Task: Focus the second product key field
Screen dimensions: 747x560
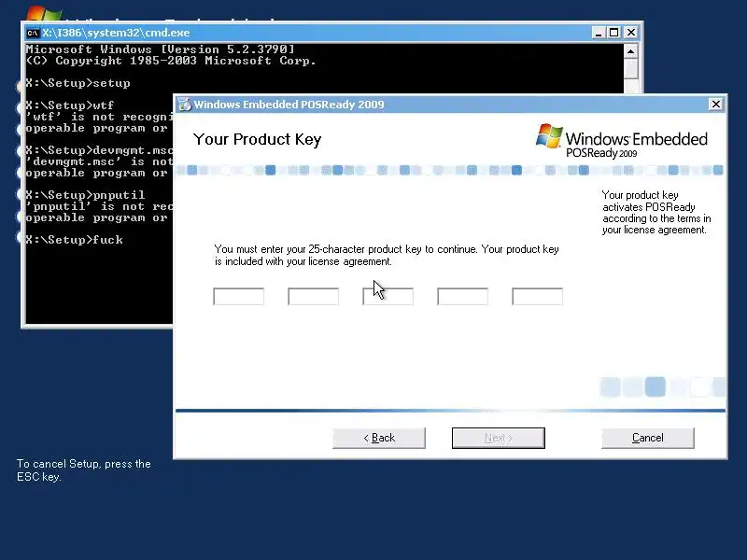Action: click(x=313, y=297)
